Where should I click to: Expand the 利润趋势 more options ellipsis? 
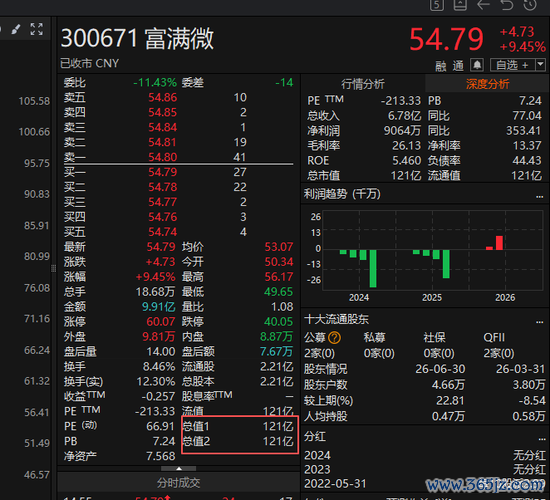coord(539,197)
